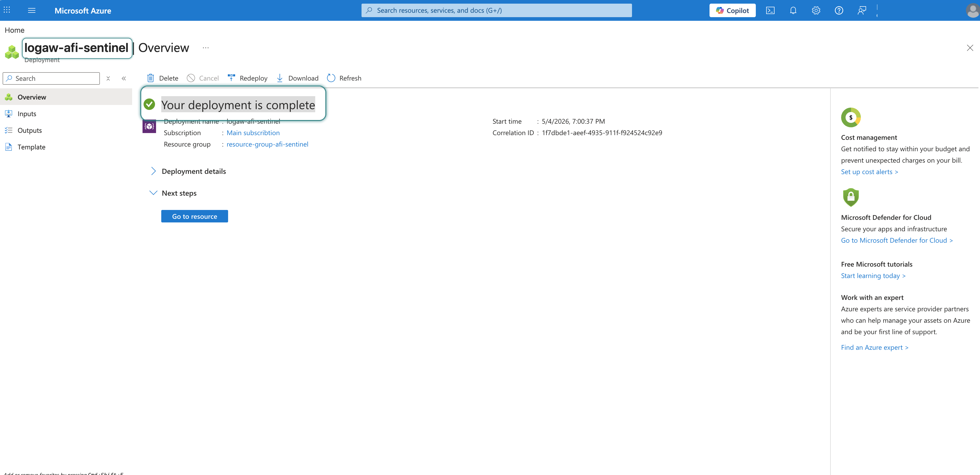Click the Cost management dollar icon
This screenshot has width=980, height=475.
[851, 117]
